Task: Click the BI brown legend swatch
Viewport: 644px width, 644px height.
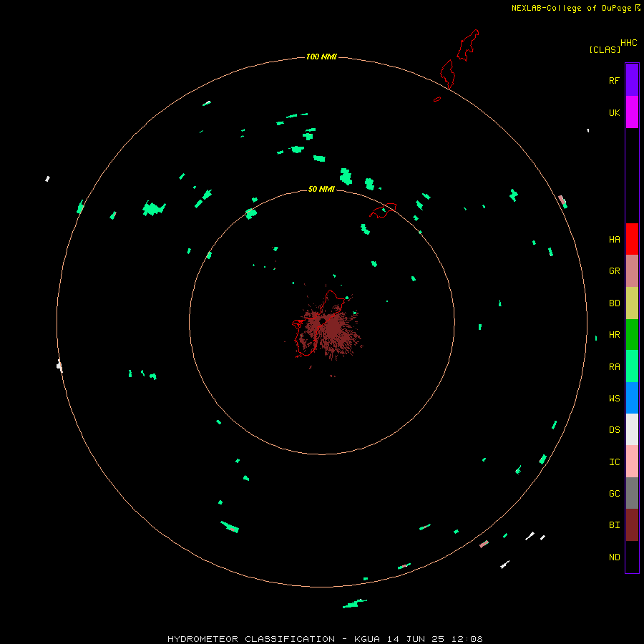Action: [632, 525]
